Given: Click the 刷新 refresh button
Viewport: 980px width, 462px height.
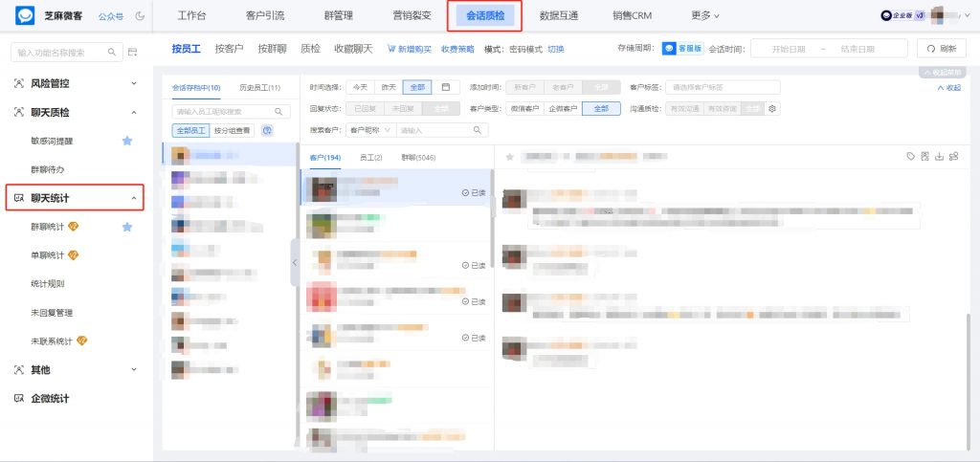Looking at the screenshot, I should [x=941, y=49].
